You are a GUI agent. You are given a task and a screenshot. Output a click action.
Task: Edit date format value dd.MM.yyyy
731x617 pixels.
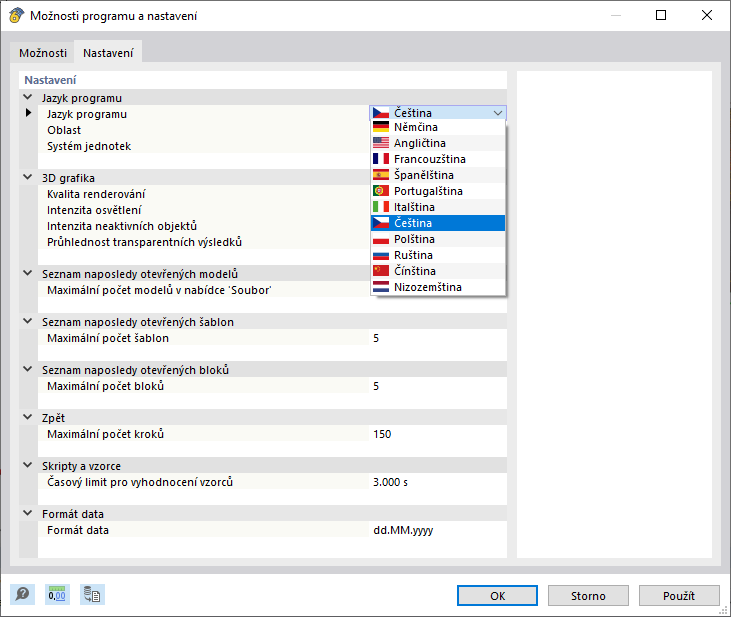click(x=438, y=530)
